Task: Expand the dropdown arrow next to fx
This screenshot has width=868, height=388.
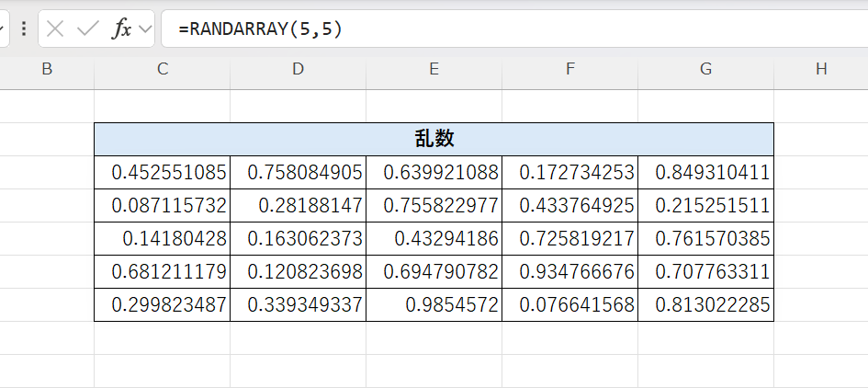Action: (x=145, y=29)
